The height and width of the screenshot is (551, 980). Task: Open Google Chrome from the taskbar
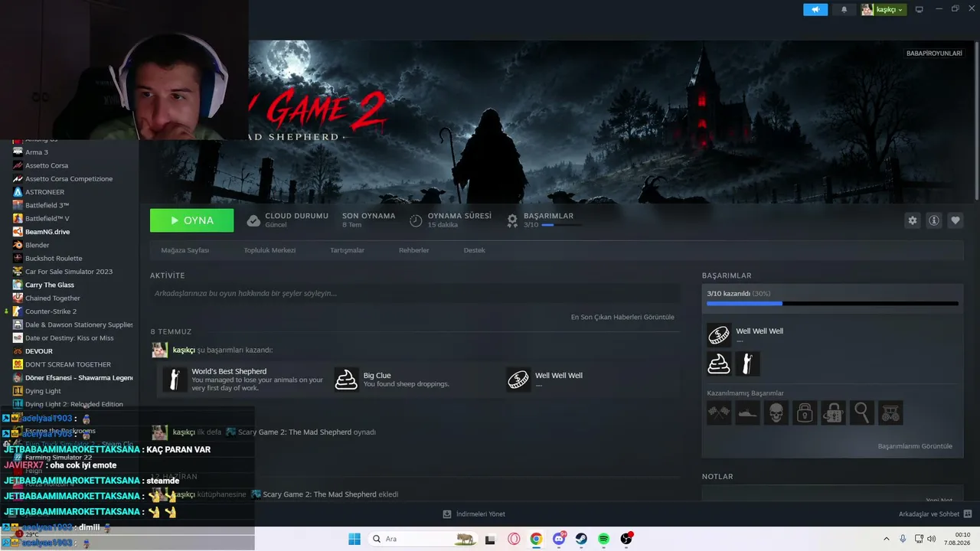click(x=536, y=539)
